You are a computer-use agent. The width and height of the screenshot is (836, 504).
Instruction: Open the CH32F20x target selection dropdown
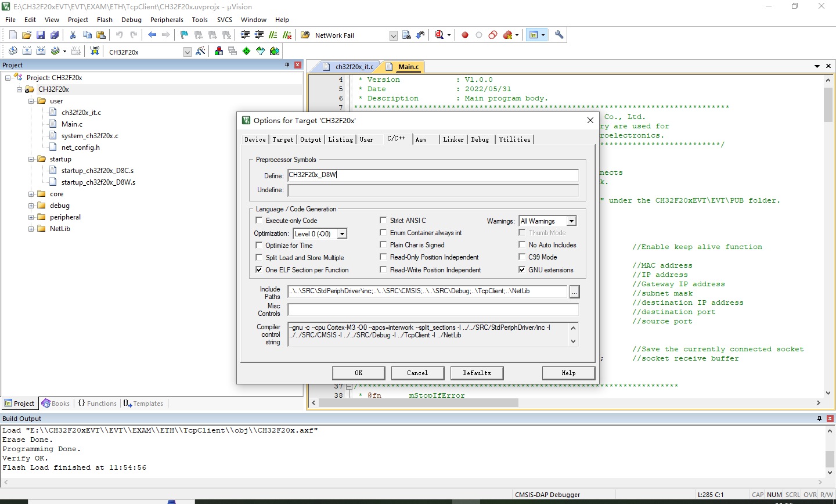[187, 52]
